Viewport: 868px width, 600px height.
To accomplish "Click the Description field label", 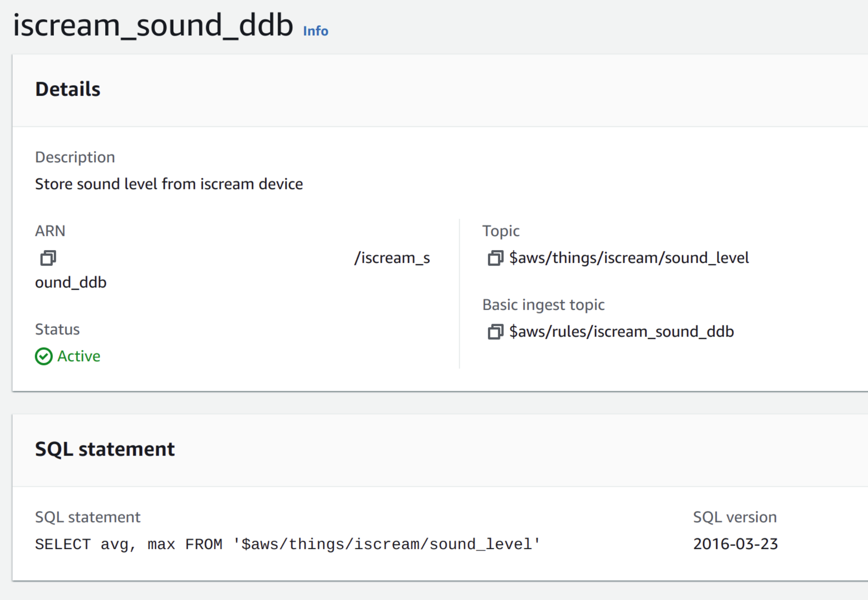I will [x=75, y=157].
